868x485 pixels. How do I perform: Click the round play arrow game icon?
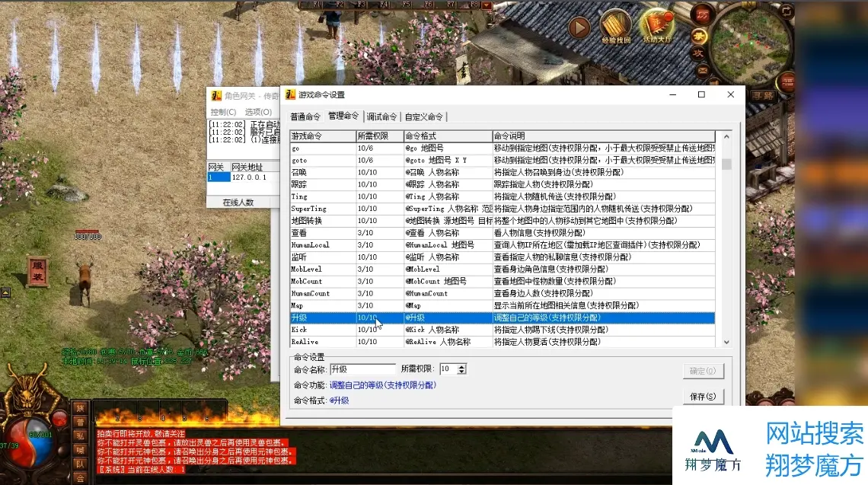pyautogui.click(x=579, y=27)
